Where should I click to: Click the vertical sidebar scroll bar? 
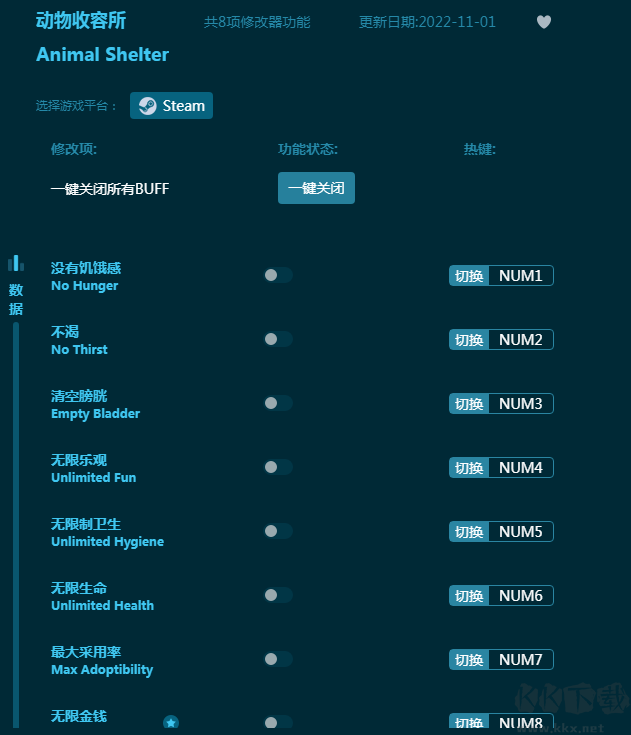click(16, 520)
